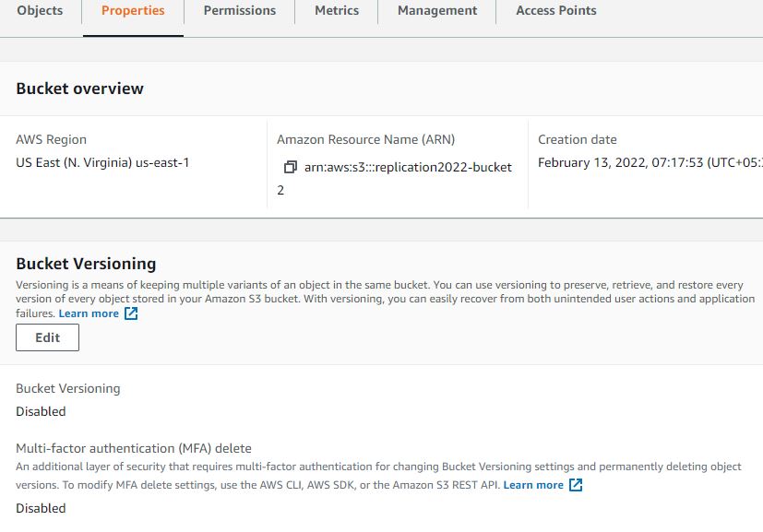Click the Bucket overview heading
Image resolution: width=763 pixels, height=532 pixels.
(78, 88)
